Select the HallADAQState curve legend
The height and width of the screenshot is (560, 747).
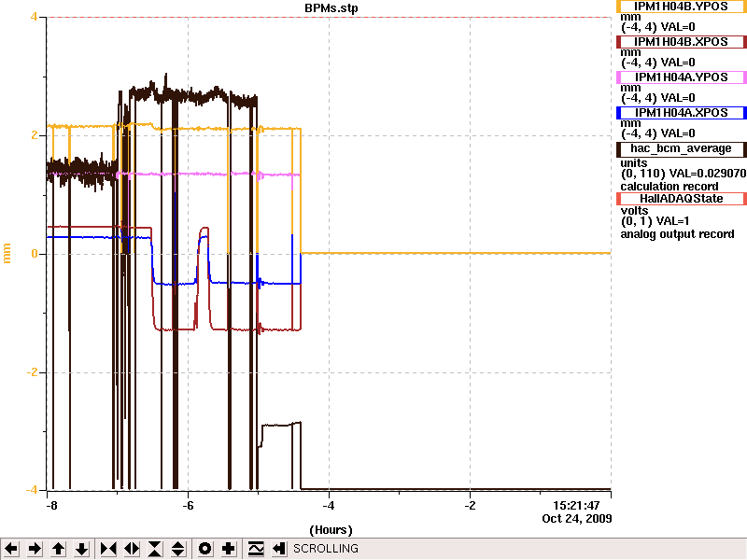[682, 199]
